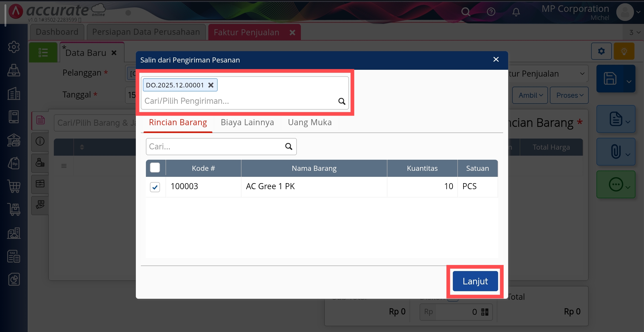Viewport: 644px width, 332px height.
Task: Click the top bar search magnifier
Action: 466,12
